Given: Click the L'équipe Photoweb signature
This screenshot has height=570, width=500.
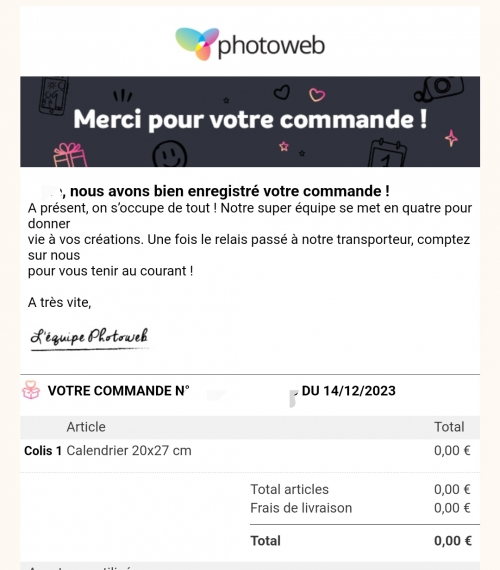Looking at the screenshot, I should [89, 338].
